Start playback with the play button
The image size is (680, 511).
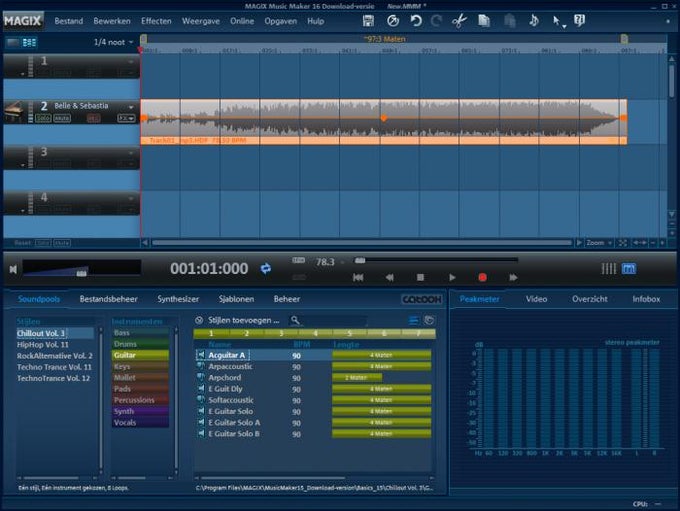[452, 278]
